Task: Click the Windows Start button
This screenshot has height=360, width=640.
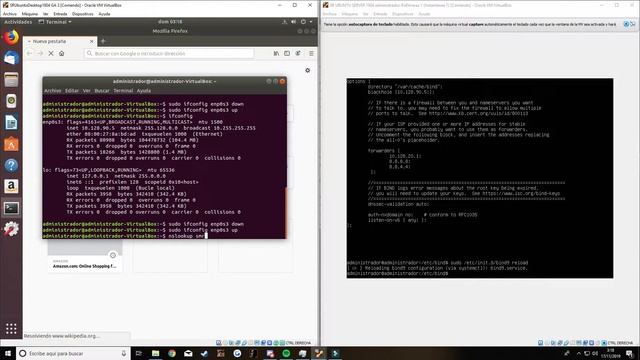Action: (8, 353)
